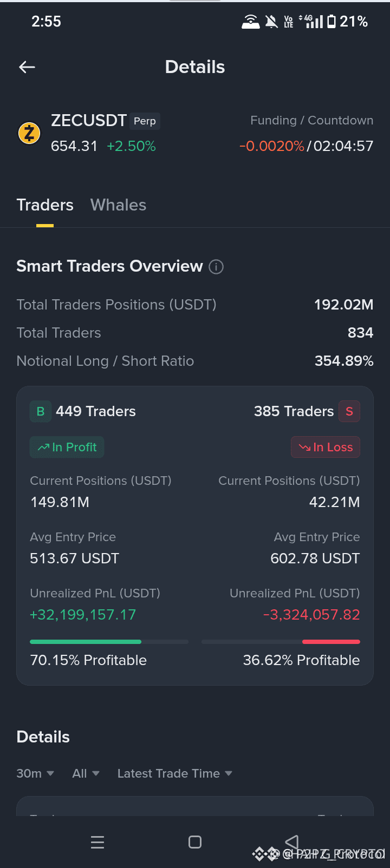
Task: Tap the ZEC coin logo icon
Action: [x=29, y=133]
